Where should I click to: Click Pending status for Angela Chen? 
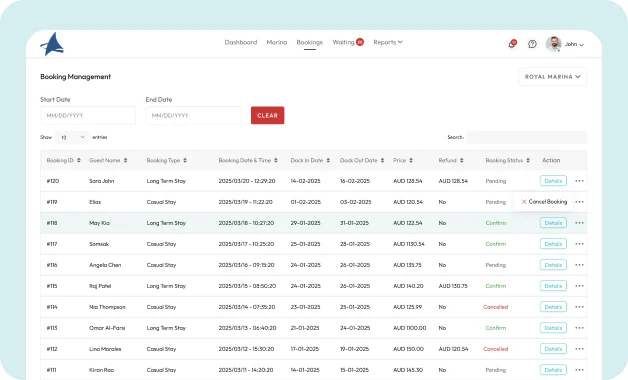click(x=496, y=265)
